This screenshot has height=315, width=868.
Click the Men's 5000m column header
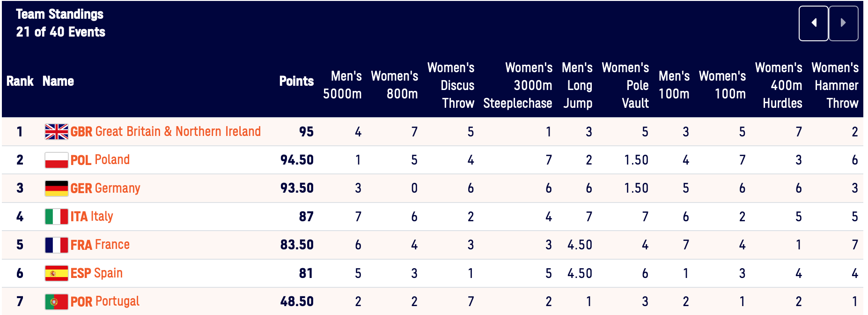click(x=342, y=85)
